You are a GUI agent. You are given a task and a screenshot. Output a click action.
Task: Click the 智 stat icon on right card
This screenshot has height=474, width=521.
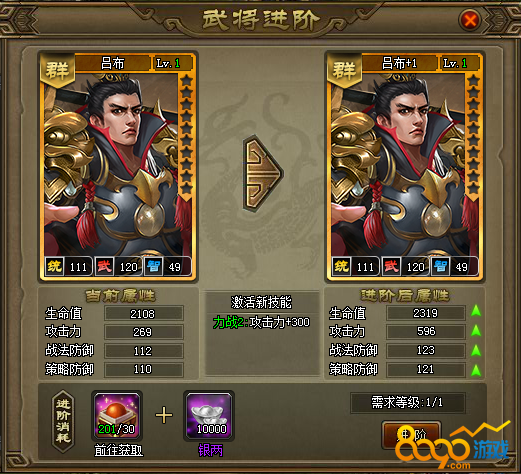[441, 266]
